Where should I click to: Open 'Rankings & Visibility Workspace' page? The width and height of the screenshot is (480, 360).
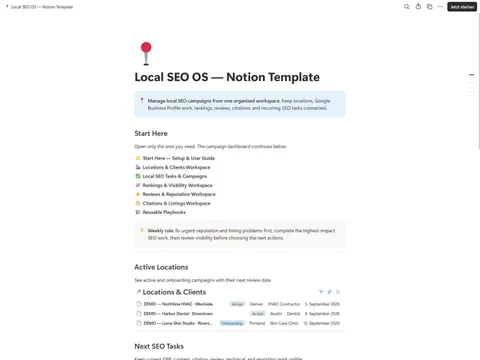click(x=177, y=185)
